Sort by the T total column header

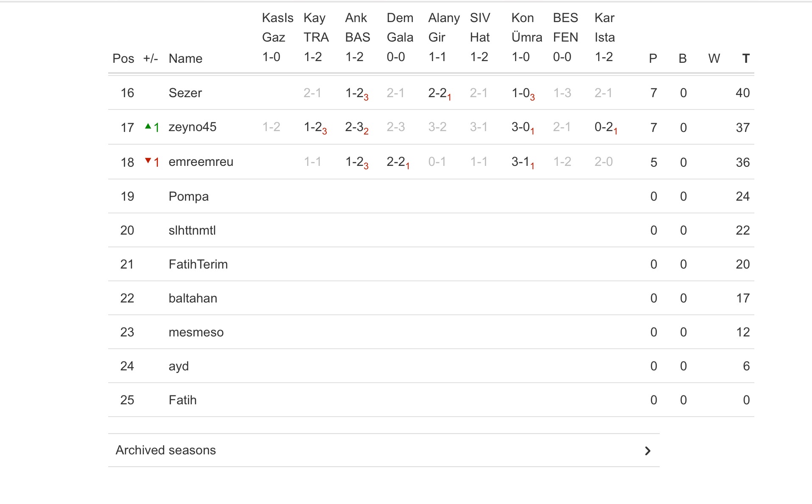pos(745,59)
